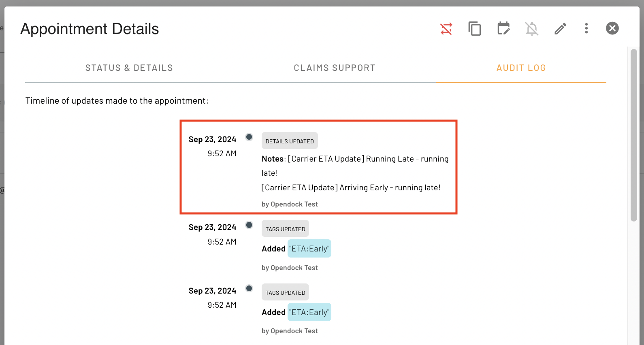Click the Tags Updated badge above 'by Opendock Test' middle entry

[x=285, y=229]
